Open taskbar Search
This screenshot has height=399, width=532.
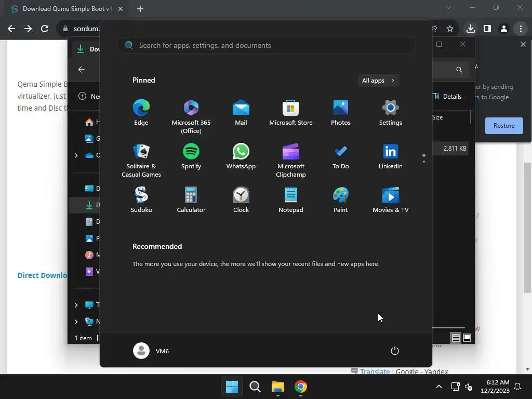[x=255, y=387]
